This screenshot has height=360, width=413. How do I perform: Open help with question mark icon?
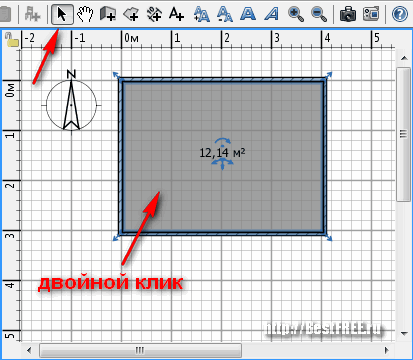click(400, 15)
